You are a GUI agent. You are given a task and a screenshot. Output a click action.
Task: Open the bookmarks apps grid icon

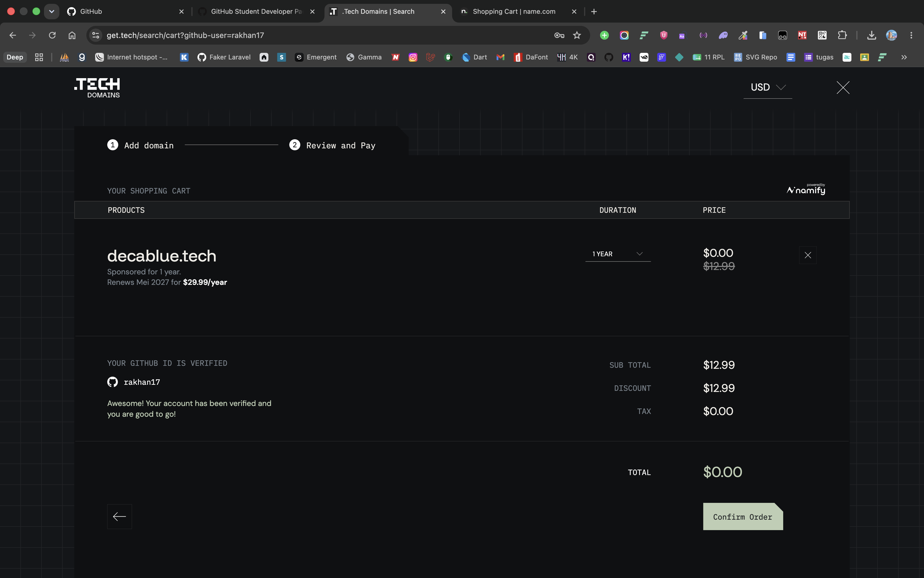[x=39, y=57]
